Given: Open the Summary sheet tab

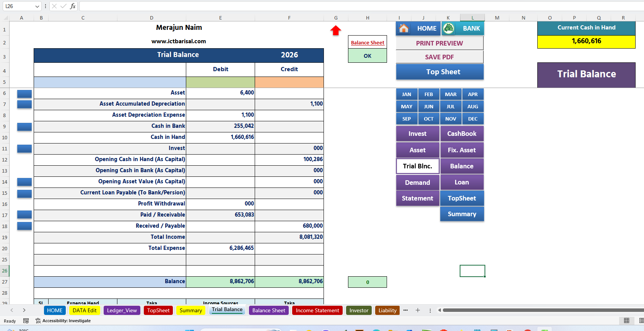Looking at the screenshot, I should pos(191,310).
